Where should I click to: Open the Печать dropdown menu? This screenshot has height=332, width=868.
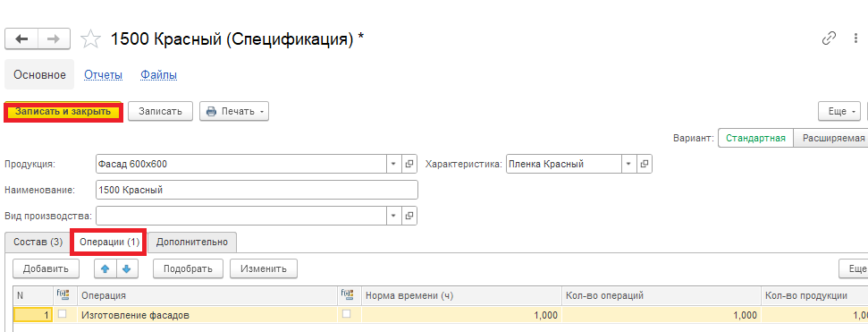(234, 111)
